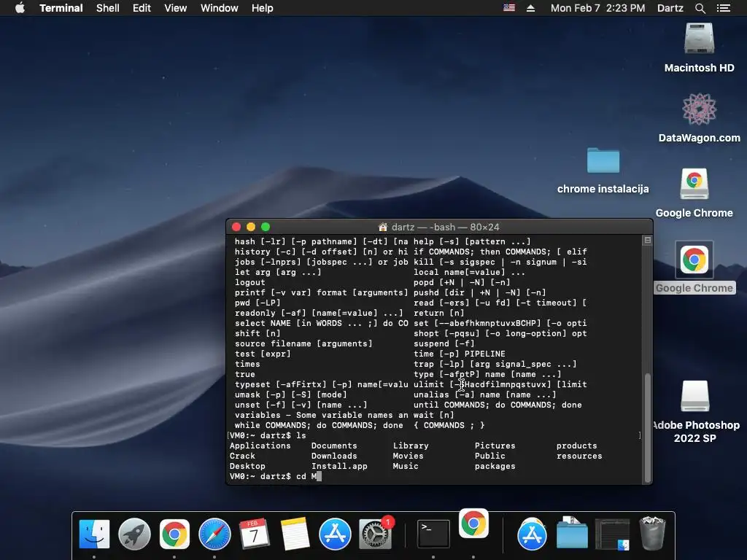Click the date and time in menu bar
This screenshot has width=747, height=560.
(x=598, y=8)
